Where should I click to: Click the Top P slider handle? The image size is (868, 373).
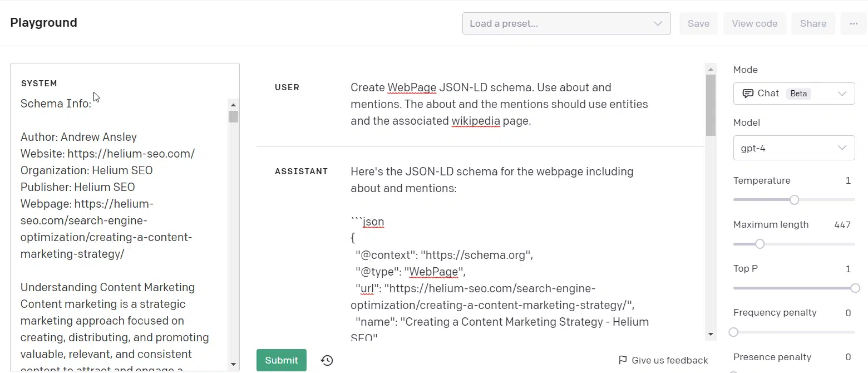[855, 288]
